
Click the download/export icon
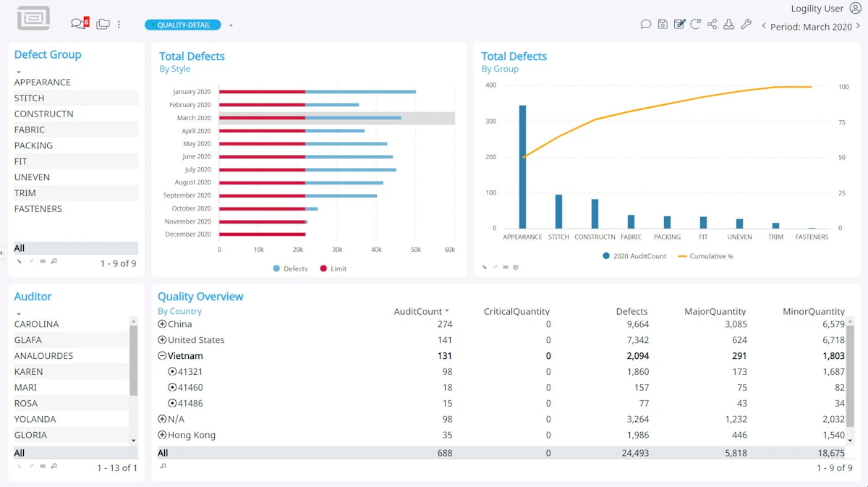(729, 25)
